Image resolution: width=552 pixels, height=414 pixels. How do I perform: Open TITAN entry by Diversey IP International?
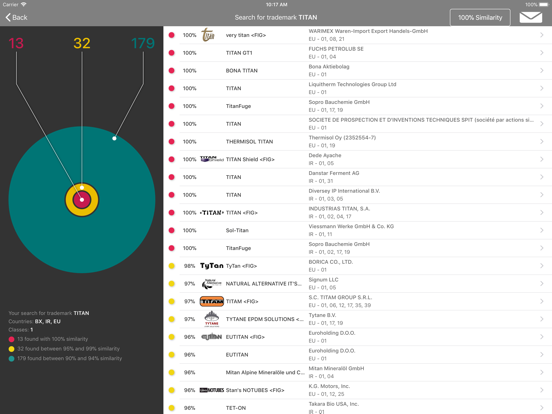coord(358,195)
